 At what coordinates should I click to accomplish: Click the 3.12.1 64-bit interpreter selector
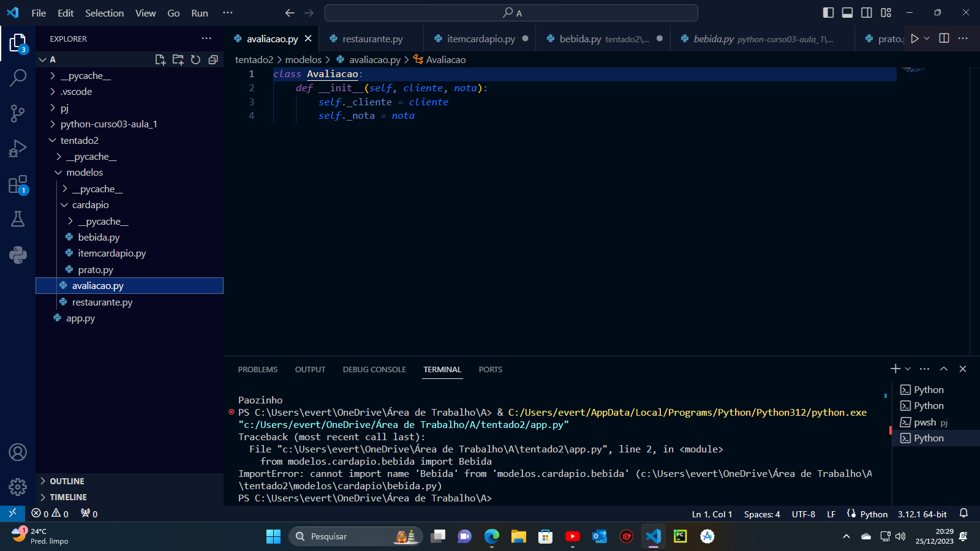[x=922, y=514]
